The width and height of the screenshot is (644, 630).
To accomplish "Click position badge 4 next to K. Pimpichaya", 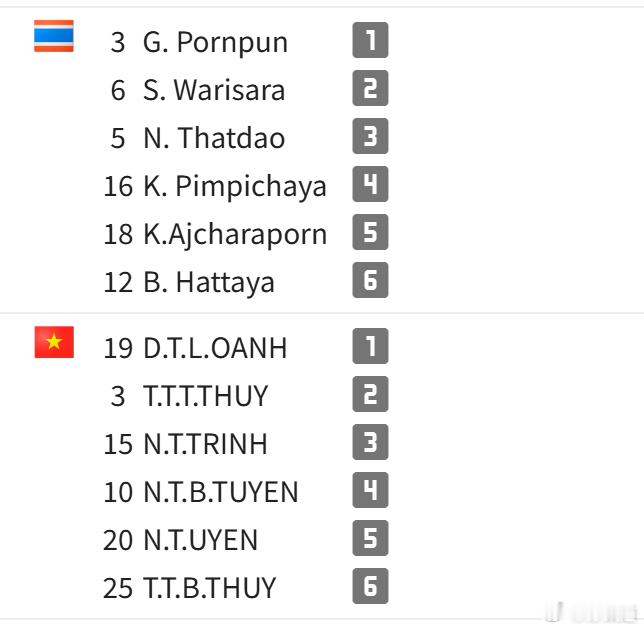I will coord(370,184).
